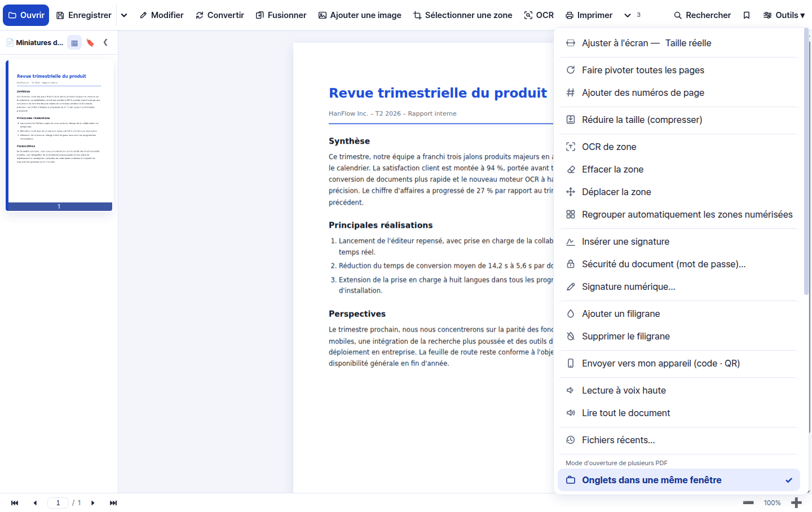Viewport: 812px width, 512px height.
Task: Activate Sélectionner une zone tool
Action: tap(462, 15)
